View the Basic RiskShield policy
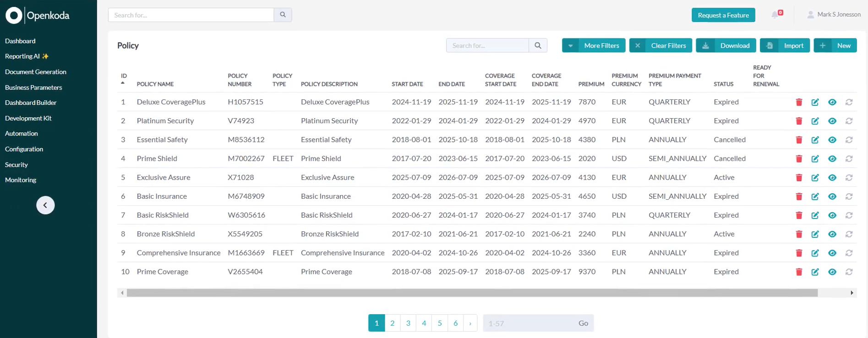The width and height of the screenshot is (868, 338). pyautogui.click(x=832, y=215)
